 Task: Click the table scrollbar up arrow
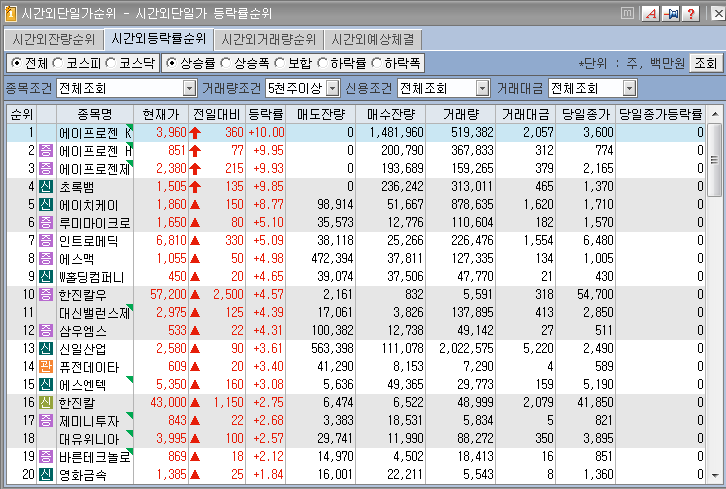pos(715,114)
